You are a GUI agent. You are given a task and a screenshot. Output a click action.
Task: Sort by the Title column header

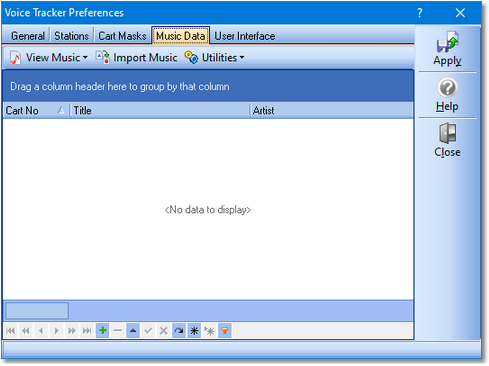click(160, 110)
